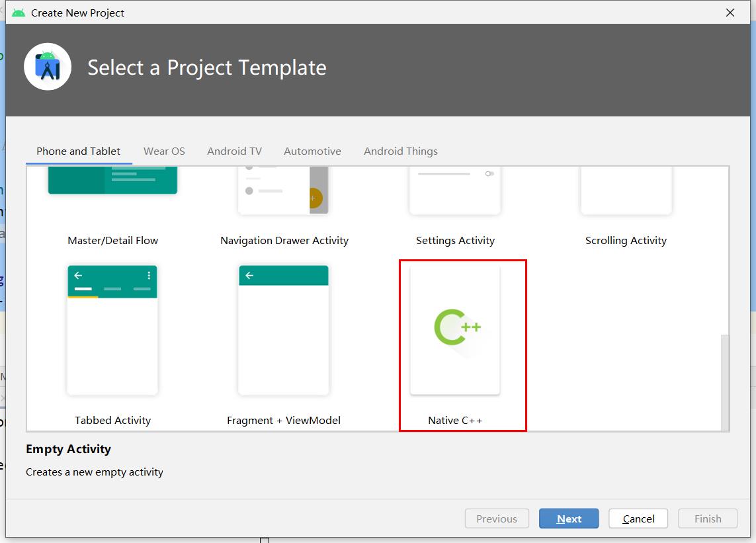This screenshot has height=543, width=756.
Task: Click the Android icon in title bar
Action: [x=19, y=13]
